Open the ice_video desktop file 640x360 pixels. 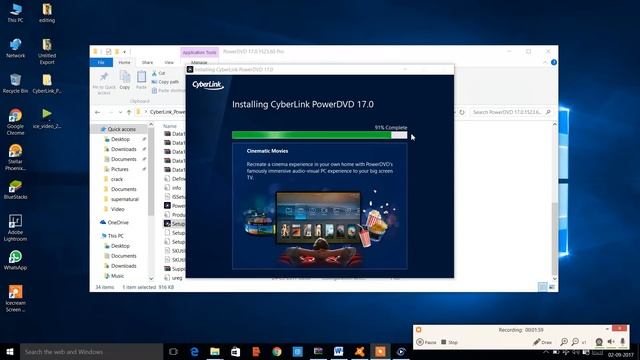[x=47, y=118]
